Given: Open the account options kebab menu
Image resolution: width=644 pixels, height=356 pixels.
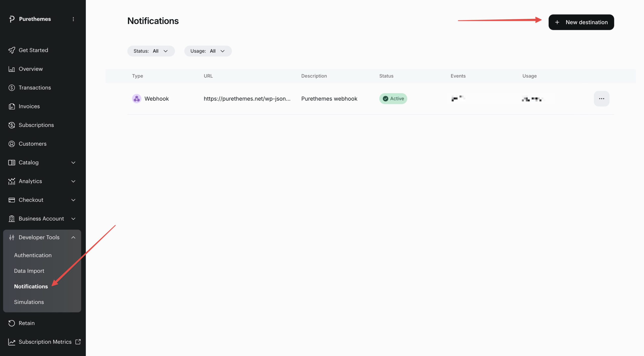Looking at the screenshot, I should pos(73,19).
